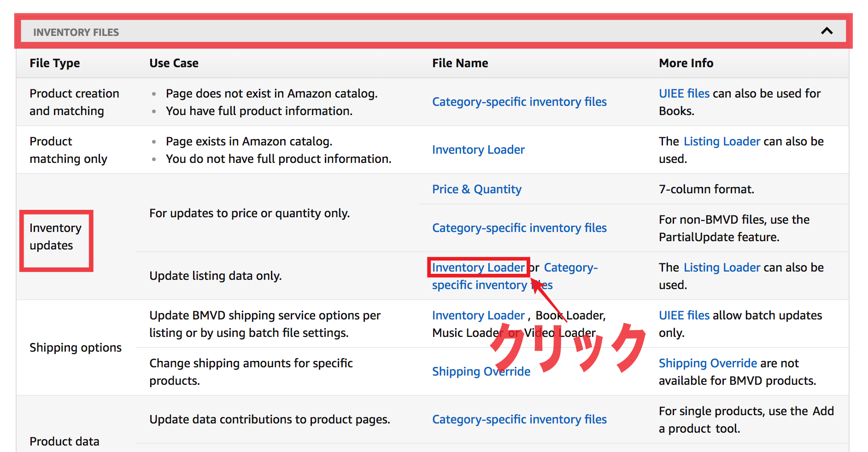The height and width of the screenshot is (452, 868).
Task: Click the More Info column header
Action: point(686,63)
